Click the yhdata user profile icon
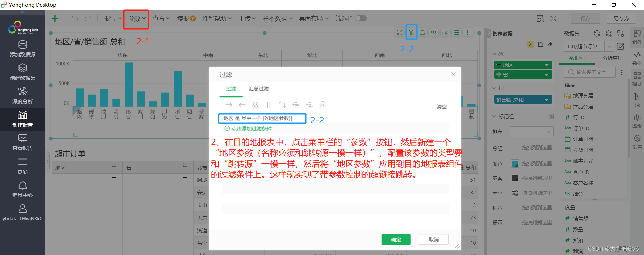The image size is (644, 255). 22,209
